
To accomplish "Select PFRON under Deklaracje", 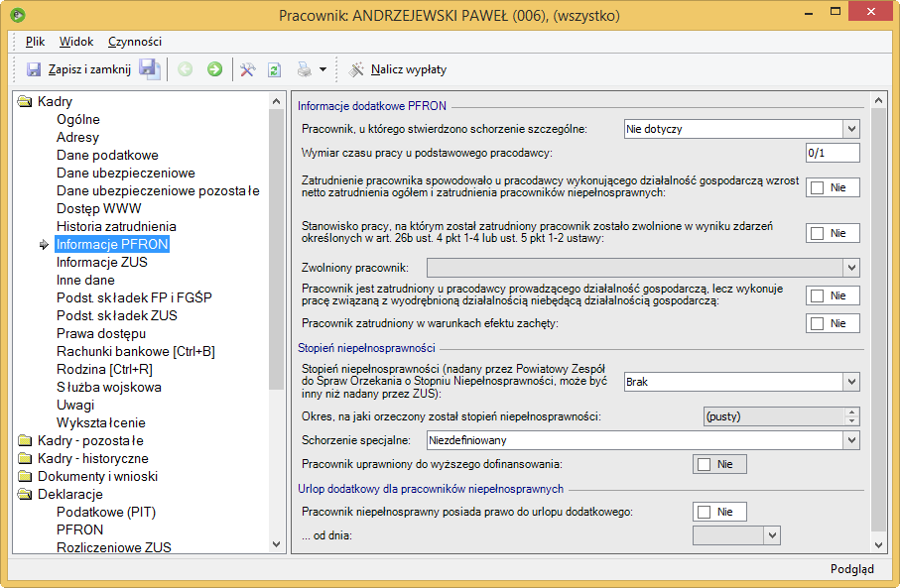I will point(79,529).
